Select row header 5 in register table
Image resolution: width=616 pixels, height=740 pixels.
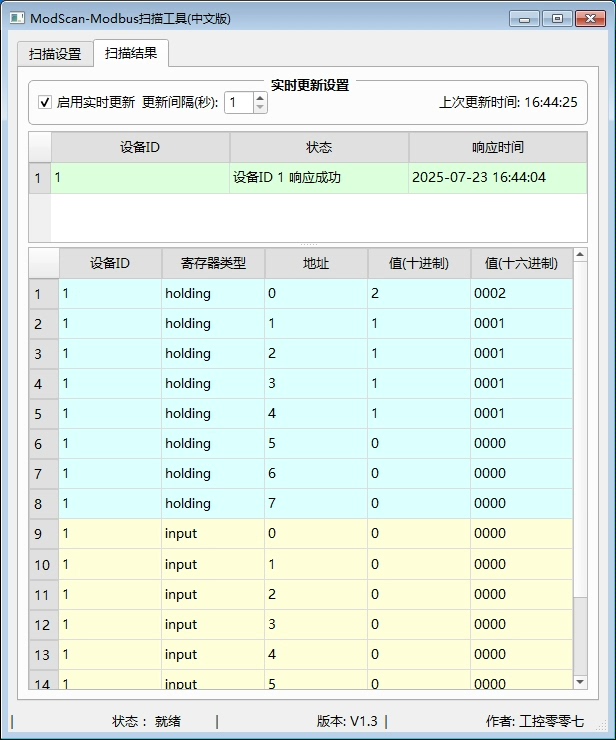(44, 414)
